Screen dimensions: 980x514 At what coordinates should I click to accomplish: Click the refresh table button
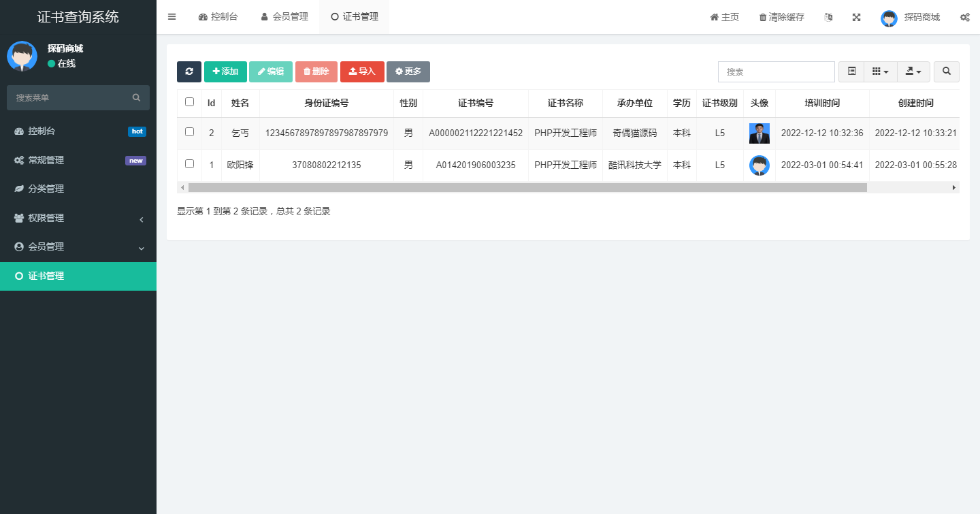189,71
